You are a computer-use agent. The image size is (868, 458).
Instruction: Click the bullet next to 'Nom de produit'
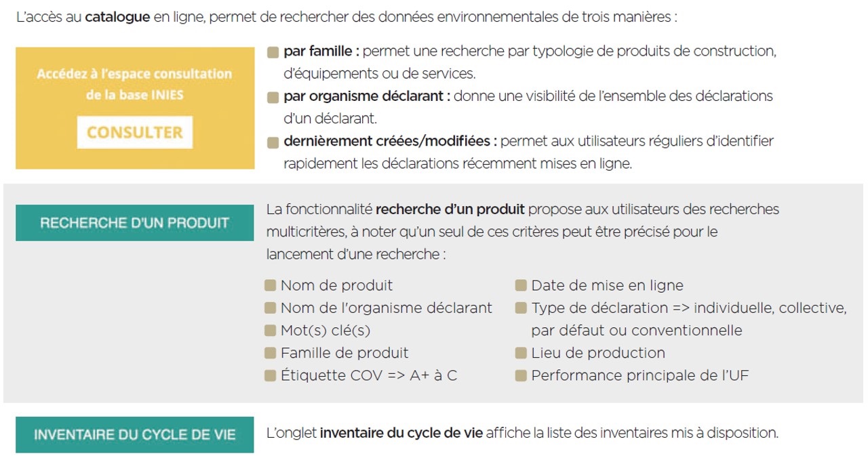(x=271, y=285)
